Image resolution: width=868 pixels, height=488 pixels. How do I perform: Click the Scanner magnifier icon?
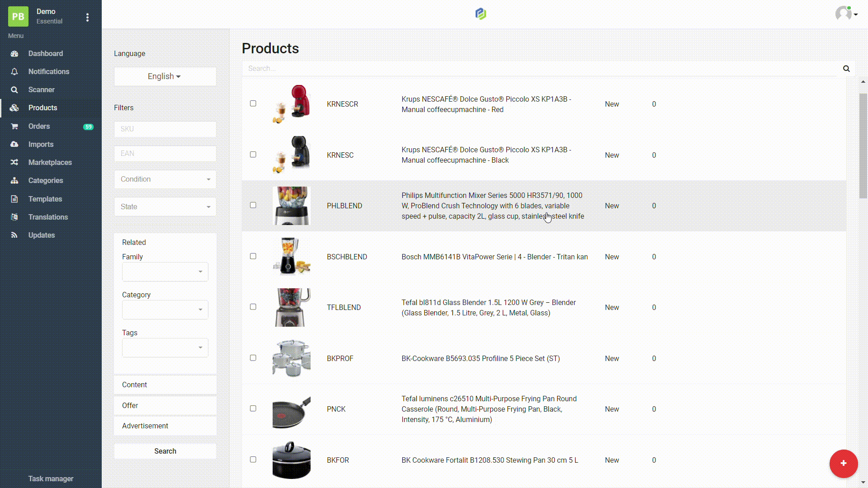pyautogui.click(x=14, y=90)
